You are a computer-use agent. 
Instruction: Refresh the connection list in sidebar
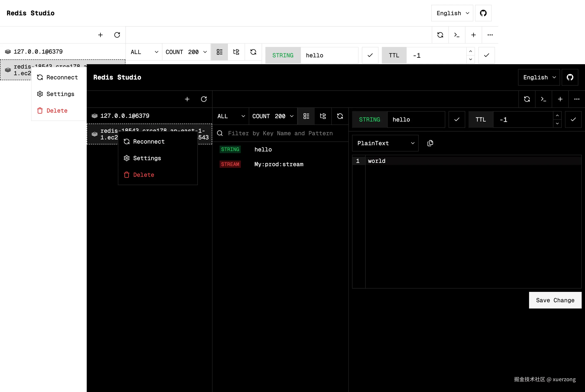(x=204, y=99)
